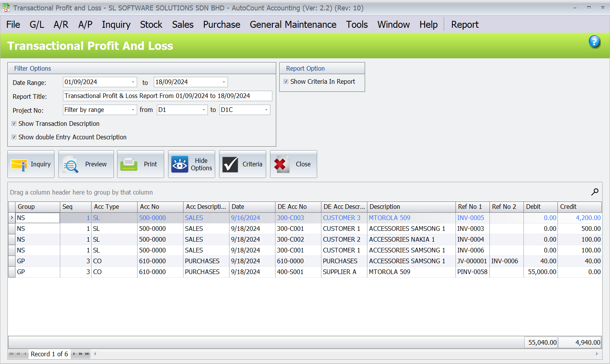The image size is (610, 364).
Task: Open the Filter by range dropdown
Action: [x=133, y=110]
